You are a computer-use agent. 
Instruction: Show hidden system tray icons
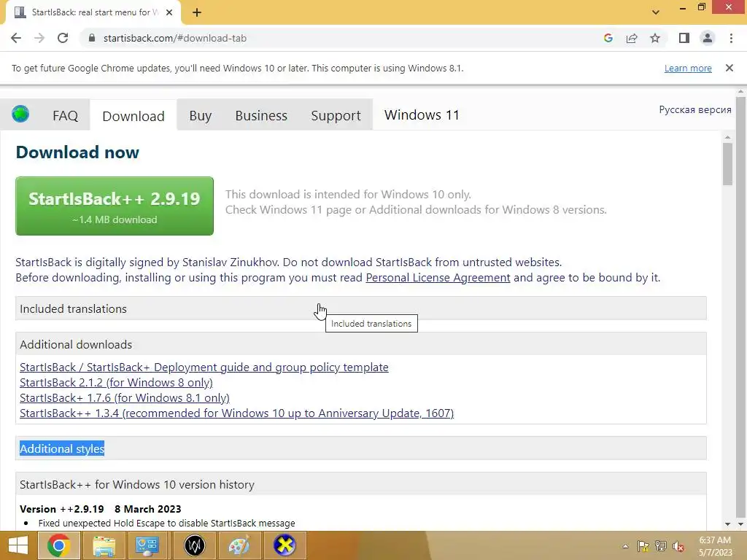[x=625, y=546]
